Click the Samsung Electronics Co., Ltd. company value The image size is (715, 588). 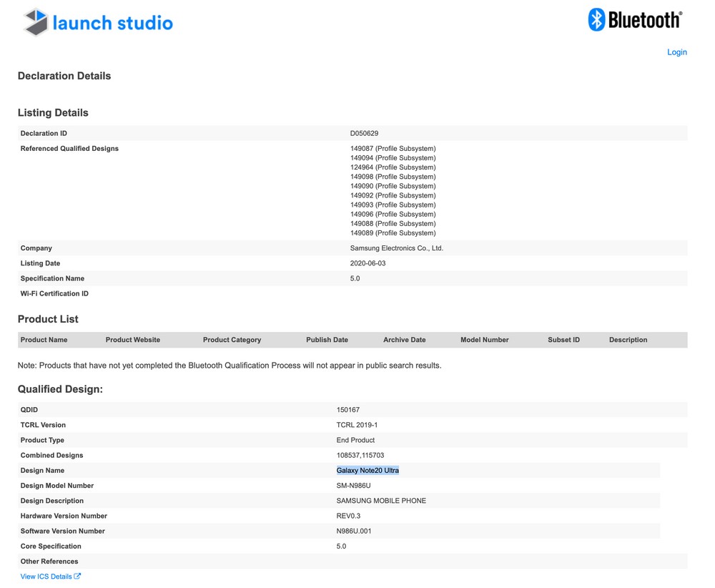(x=396, y=248)
